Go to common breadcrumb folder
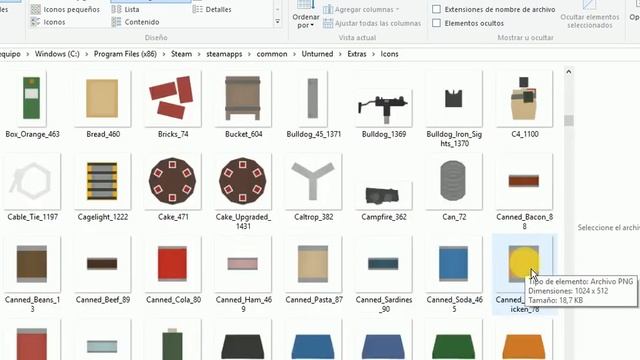640x360 pixels. click(x=272, y=54)
